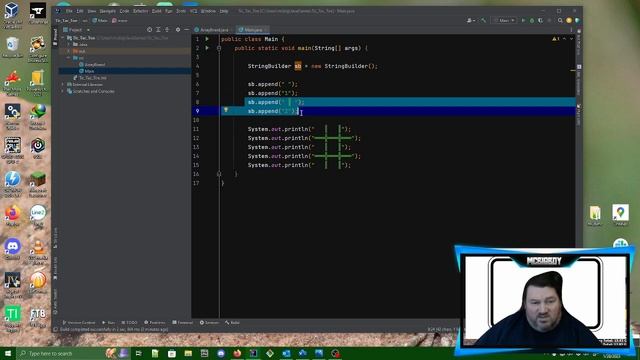Click the Build hammer icon
Screen dimensions: 640x360
(x=483, y=20)
